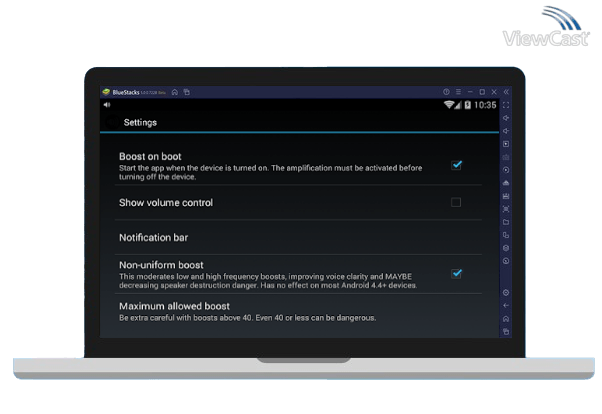Click the cube-shaped sidebar icon
Screen dimensions: 602x414
coord(506,248)
